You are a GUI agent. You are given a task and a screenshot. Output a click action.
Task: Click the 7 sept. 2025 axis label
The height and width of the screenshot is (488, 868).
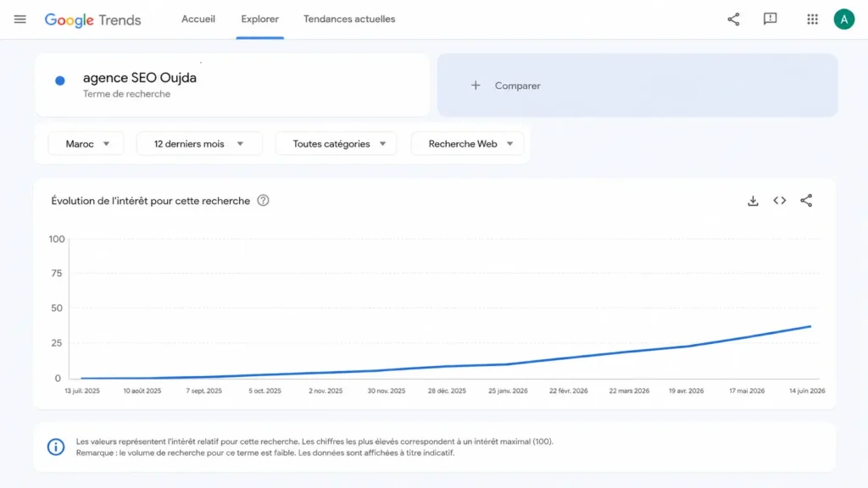click(203, 391)
